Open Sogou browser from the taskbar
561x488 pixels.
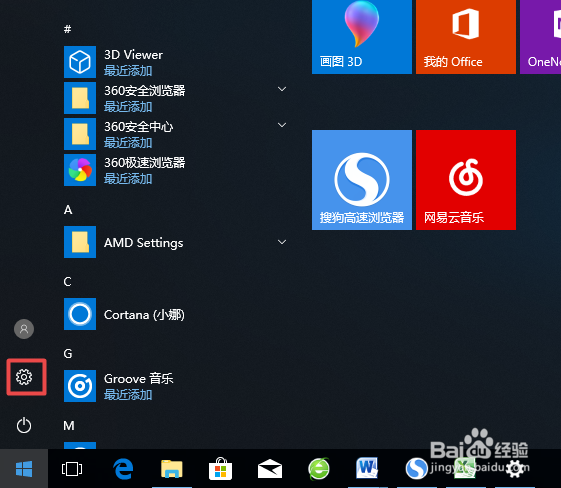point(416,469)
